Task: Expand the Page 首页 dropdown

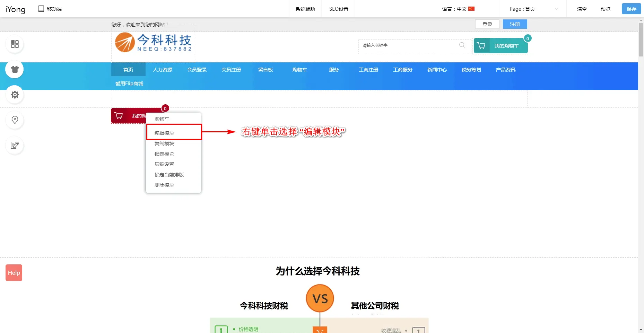Action: 533,9
